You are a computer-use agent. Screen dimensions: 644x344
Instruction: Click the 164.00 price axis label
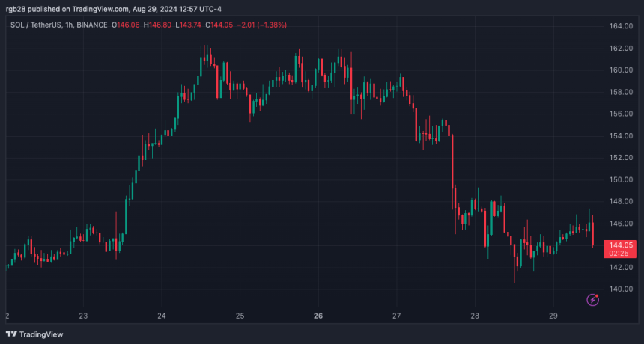click(620, 26)
